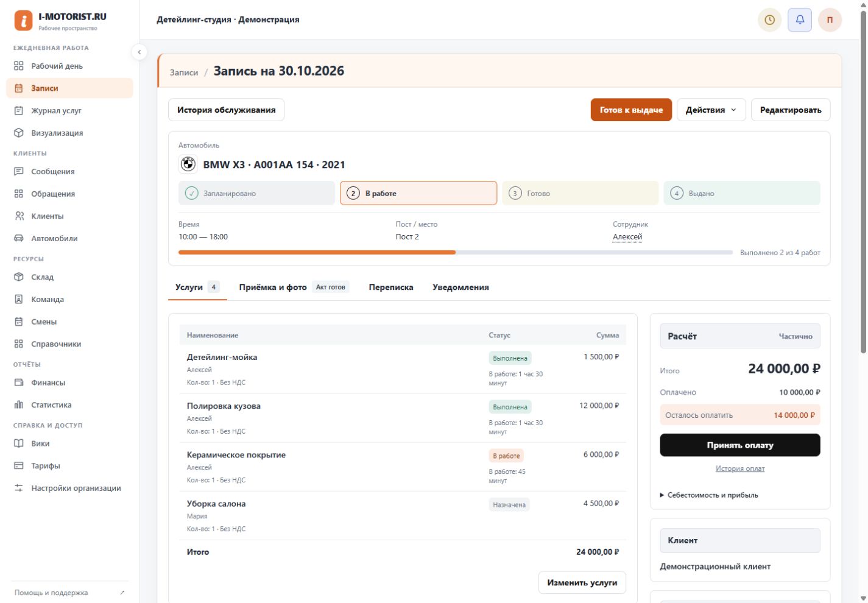Open the Уведомления tab

[460, 287]
